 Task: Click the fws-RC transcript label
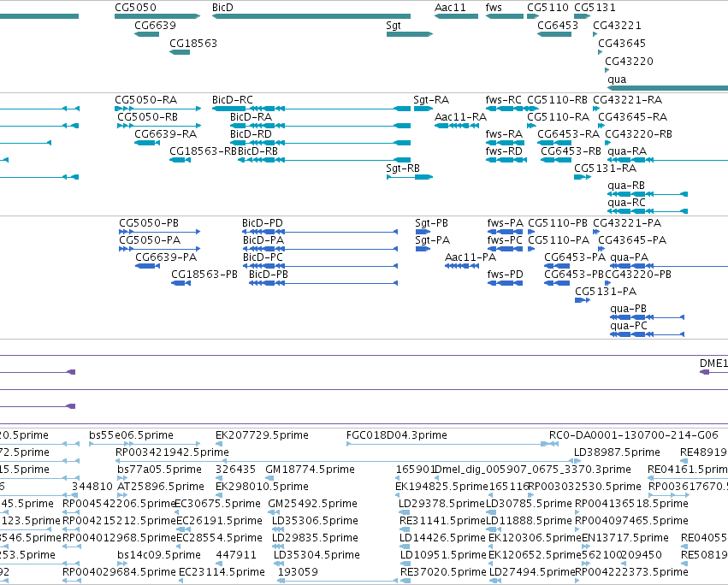click(x=504, y=100)
